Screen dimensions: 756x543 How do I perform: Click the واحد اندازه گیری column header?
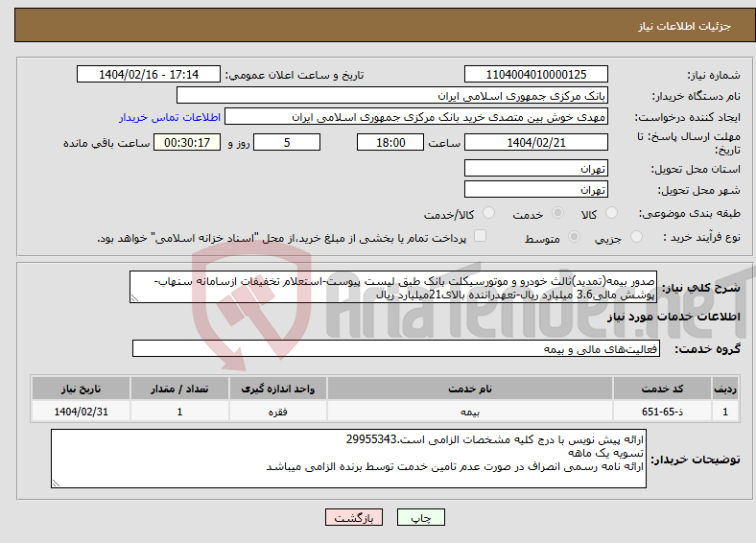[278, 389]
